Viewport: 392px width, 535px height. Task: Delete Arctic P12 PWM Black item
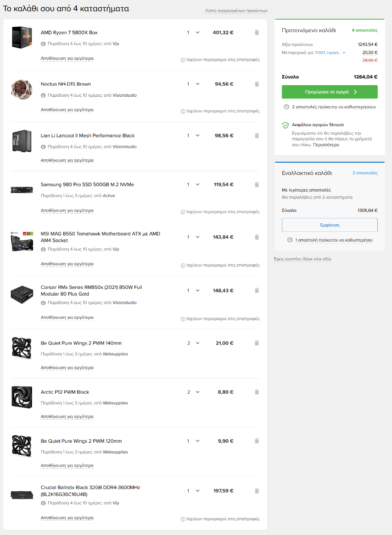click(x=256, y=392)
